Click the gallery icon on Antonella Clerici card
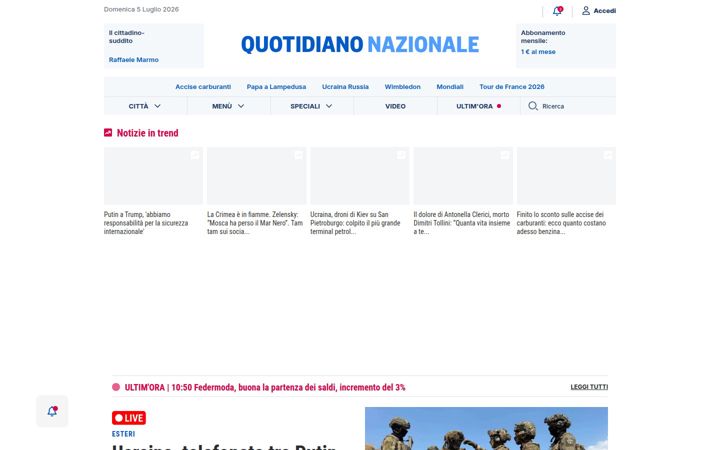The height and width of the screenshot is (450, 720). [x=505, y=155]
